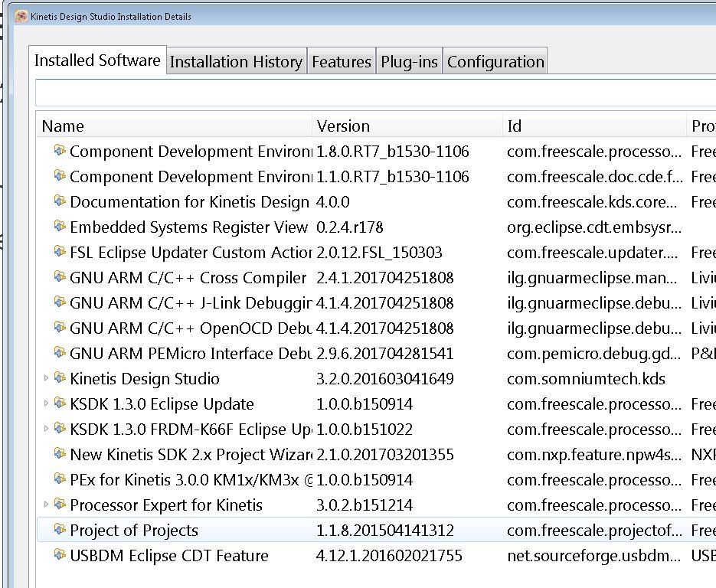Click icon beside GNU ARM J-Link Debugging
The width and height of the screenshot is (716, 588).
[x=60, y=302]
